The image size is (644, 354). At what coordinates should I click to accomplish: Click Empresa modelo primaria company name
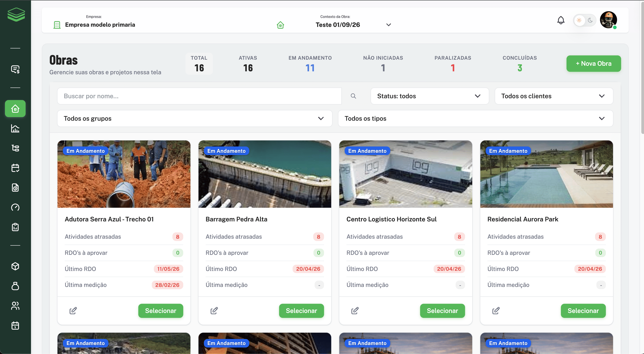pyautogui.click(x=100, y=25)
